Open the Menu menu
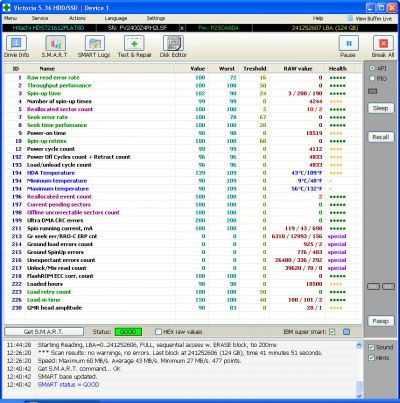400x403 pixels. pos(10,18)
